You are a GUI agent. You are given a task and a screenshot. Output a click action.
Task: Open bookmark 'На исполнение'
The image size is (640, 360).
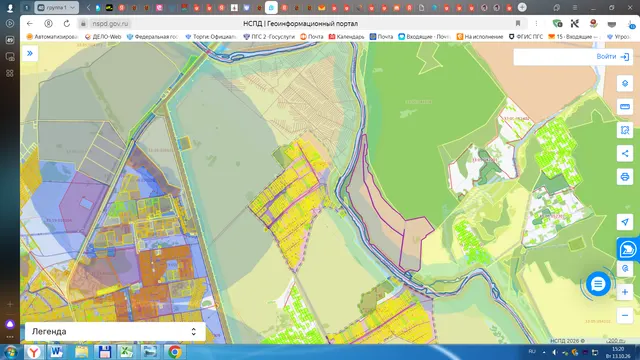click(480, 37)
